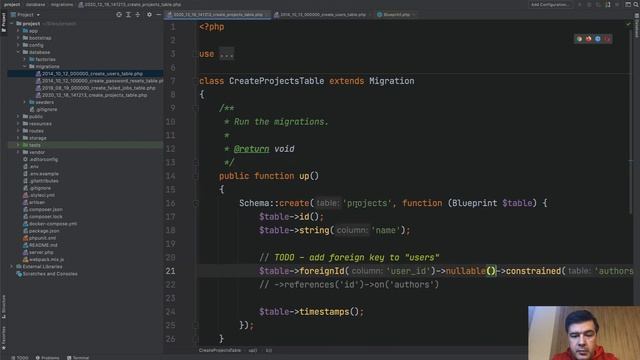Close the Blueprint.php editor tab
The height and width of the screenshot is (360, 640).
(414, 15)
